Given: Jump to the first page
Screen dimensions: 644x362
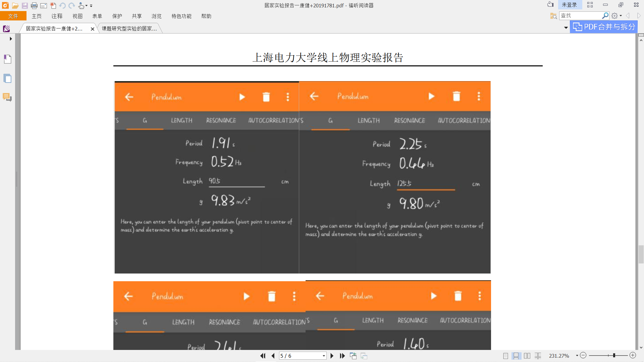Looking at the screenshot, I should click(x=263, y=356).
